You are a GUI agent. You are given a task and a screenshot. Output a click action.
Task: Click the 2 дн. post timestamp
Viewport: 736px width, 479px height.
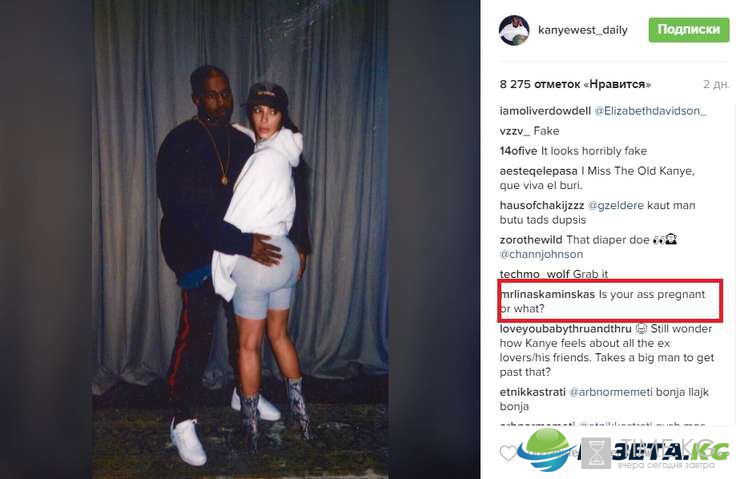coord(716,85)
